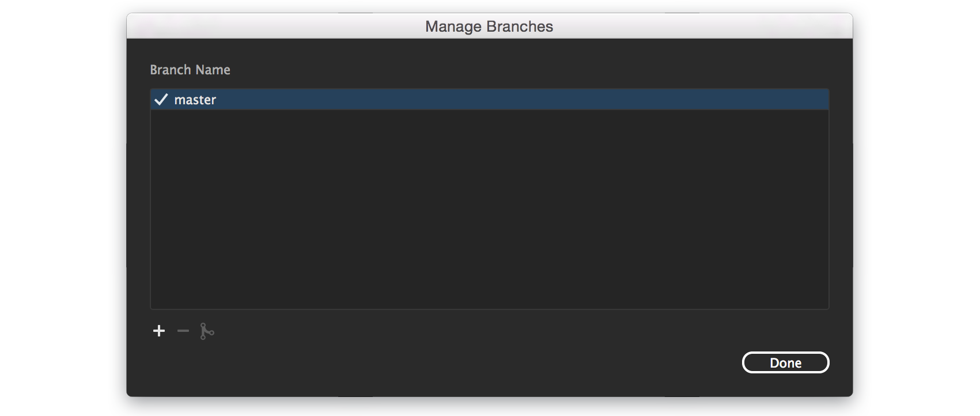
Task: Select the minus icon to remove a branch
Action: click(x=183, y=331)
